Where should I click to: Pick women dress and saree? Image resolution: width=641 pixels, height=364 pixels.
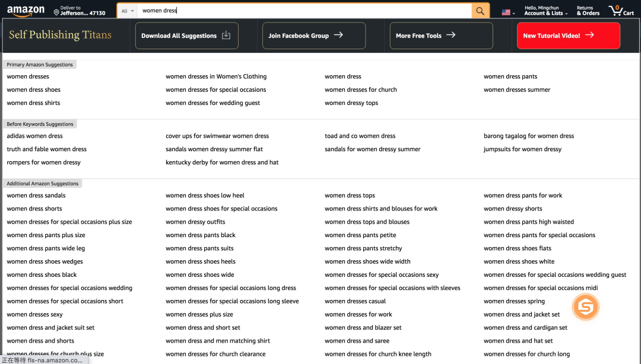pyautogui.click(x=357, y=341)
